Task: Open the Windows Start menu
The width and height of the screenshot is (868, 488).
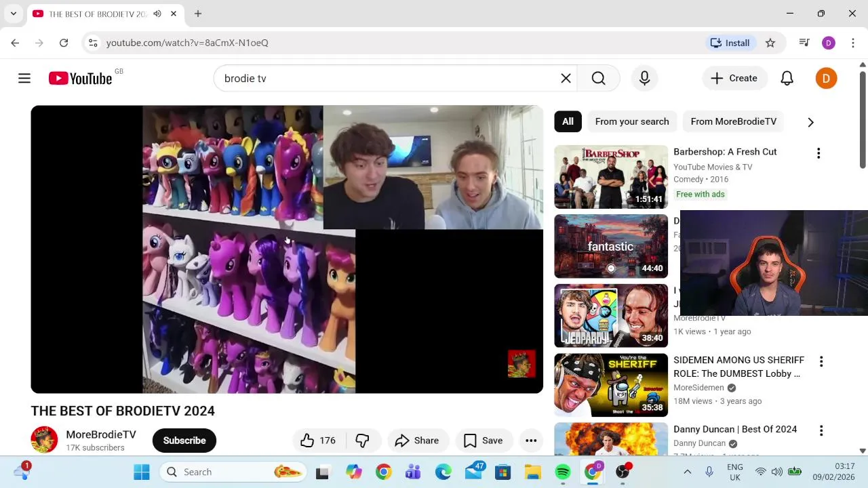Action: click(x=142, y=472)
